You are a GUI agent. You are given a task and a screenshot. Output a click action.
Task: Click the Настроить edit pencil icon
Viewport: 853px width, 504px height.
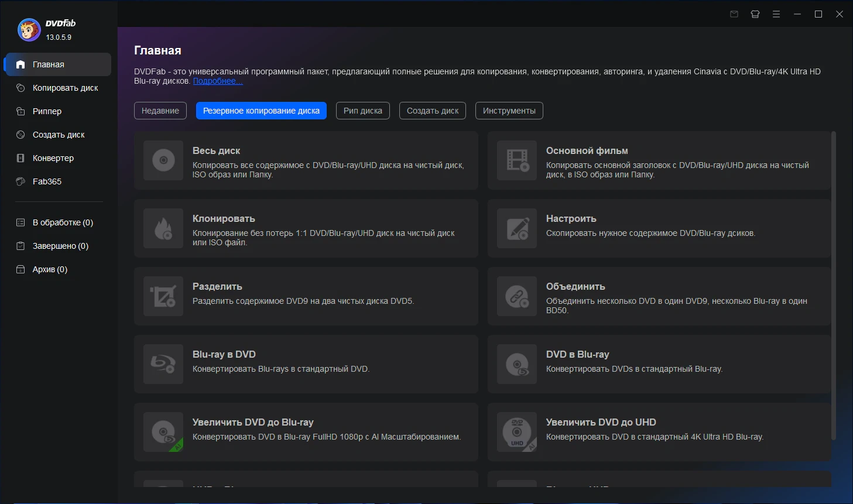(517, 228)
